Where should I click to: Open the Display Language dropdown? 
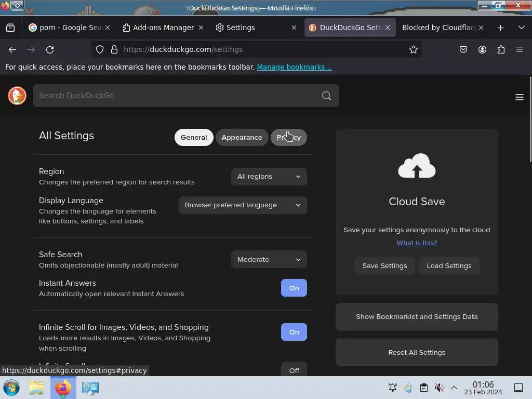[243, 205]
